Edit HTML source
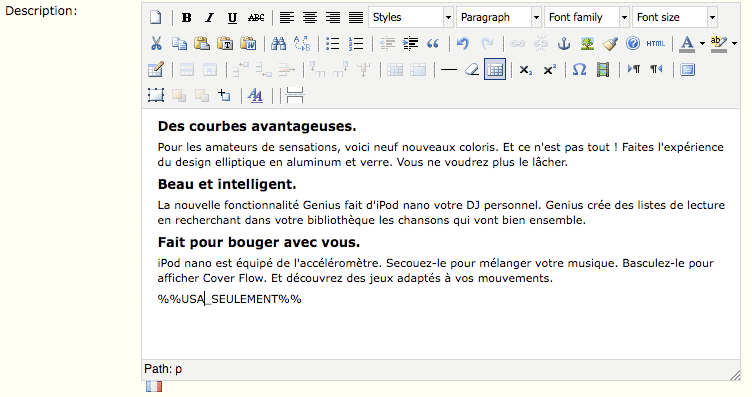752x397 pixels. point(656,44)
